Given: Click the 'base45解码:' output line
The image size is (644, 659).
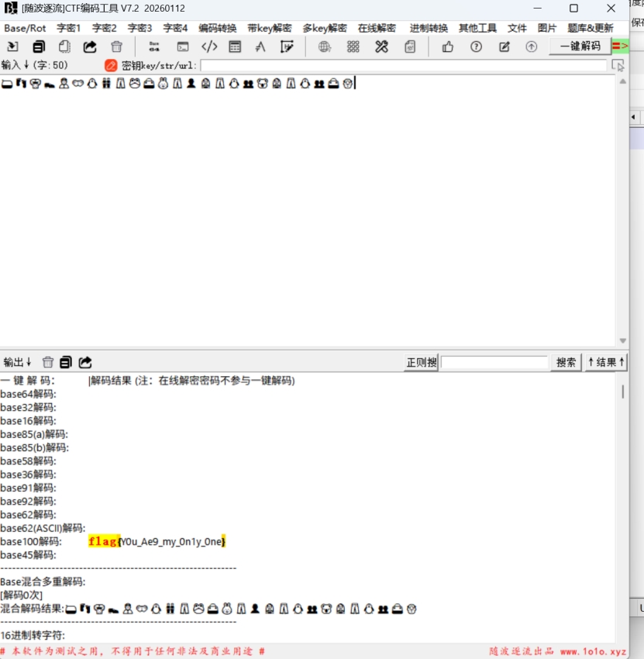Looking at the screenshot, I should click(28, 555).
